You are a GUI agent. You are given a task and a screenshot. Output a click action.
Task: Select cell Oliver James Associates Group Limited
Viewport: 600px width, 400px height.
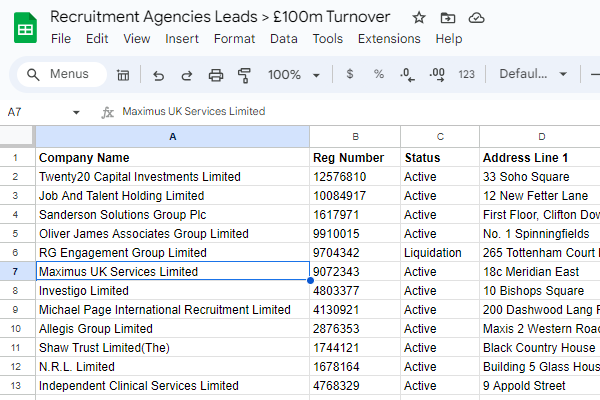point(173,233)
